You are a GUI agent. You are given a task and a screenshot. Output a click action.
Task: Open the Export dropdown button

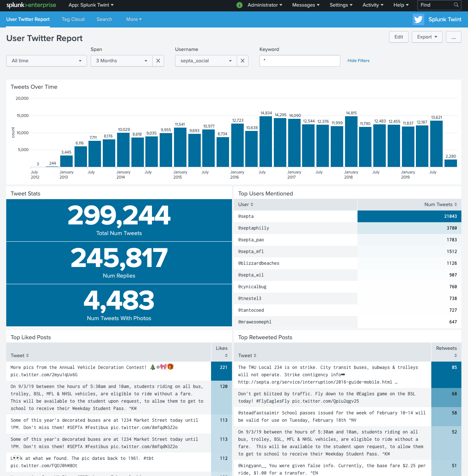427,37
